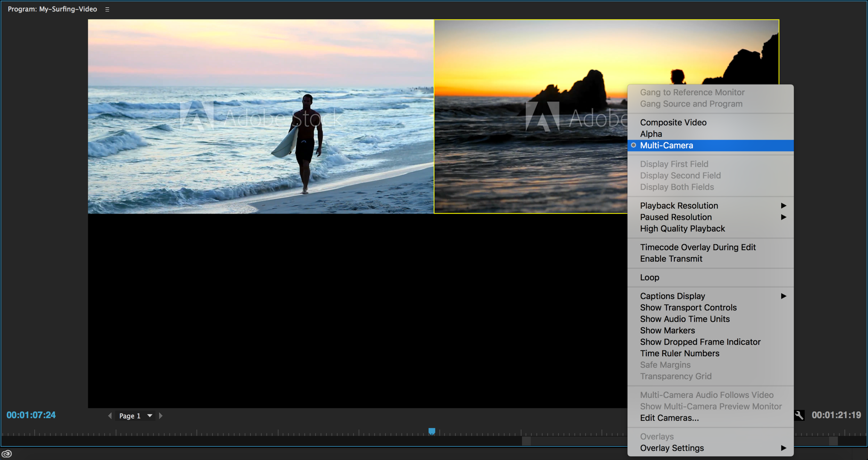Toggle High Quality Playback
This screenshot has height=460, width=868.
tap(710, 228)
